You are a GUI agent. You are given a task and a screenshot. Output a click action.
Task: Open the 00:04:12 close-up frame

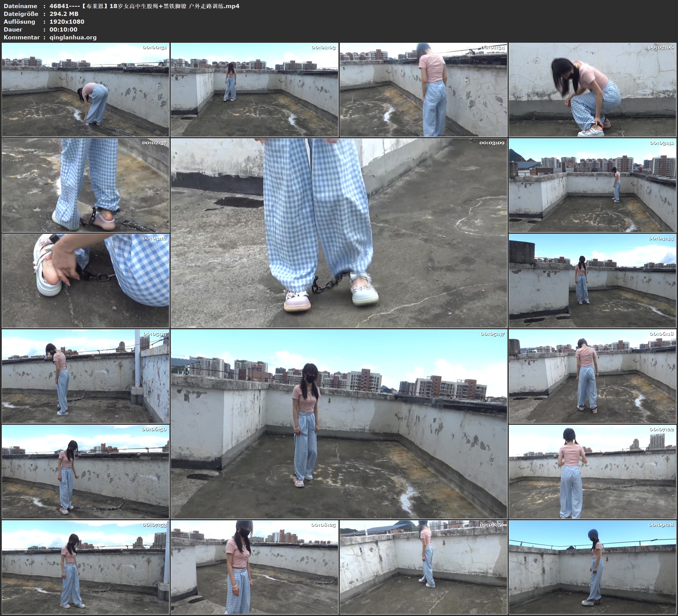(85, 280)
